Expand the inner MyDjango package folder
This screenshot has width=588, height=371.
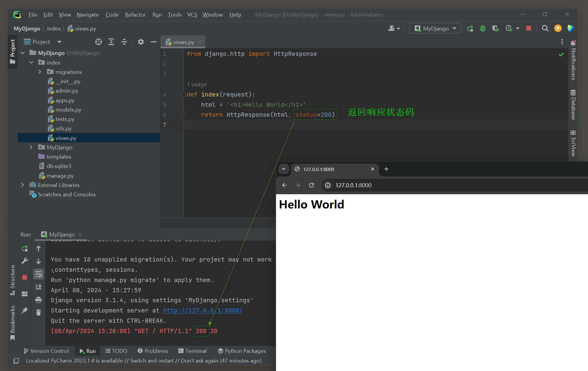point(31,147)
